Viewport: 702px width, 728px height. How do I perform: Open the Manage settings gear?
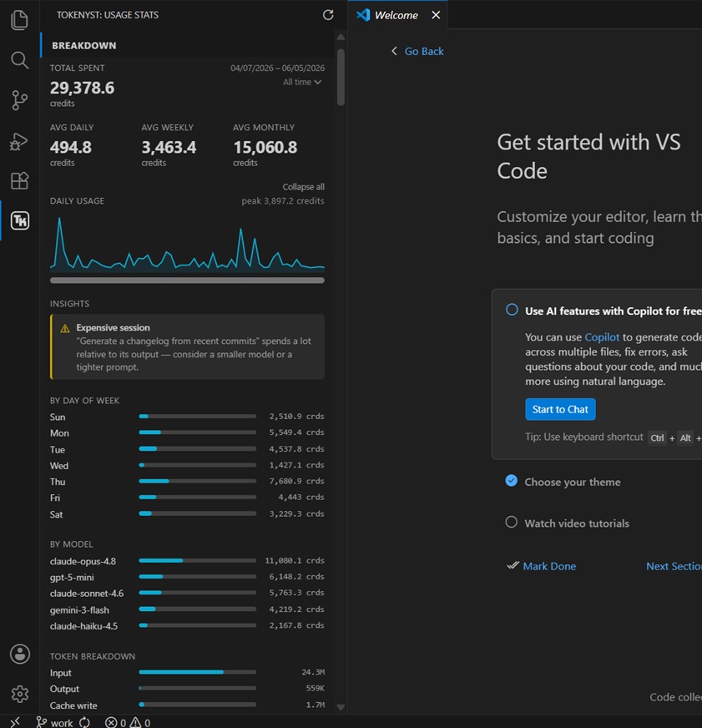pyautogui.click(x=20, y=694)
